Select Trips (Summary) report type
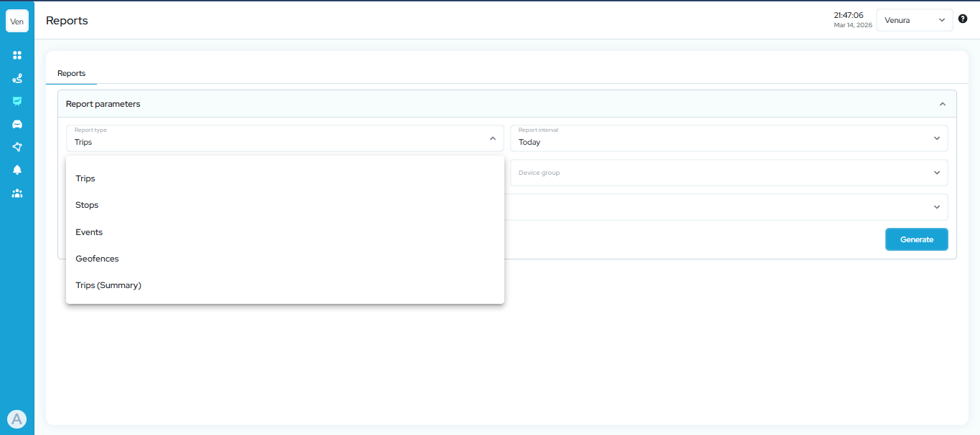This screenshot has width=980, height=435. point(108,285)
